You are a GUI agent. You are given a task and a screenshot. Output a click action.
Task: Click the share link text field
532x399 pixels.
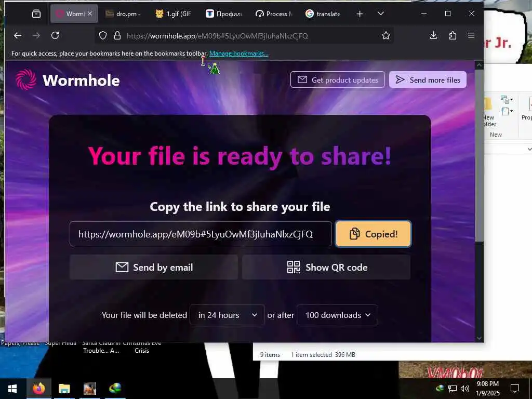[201, 234]
